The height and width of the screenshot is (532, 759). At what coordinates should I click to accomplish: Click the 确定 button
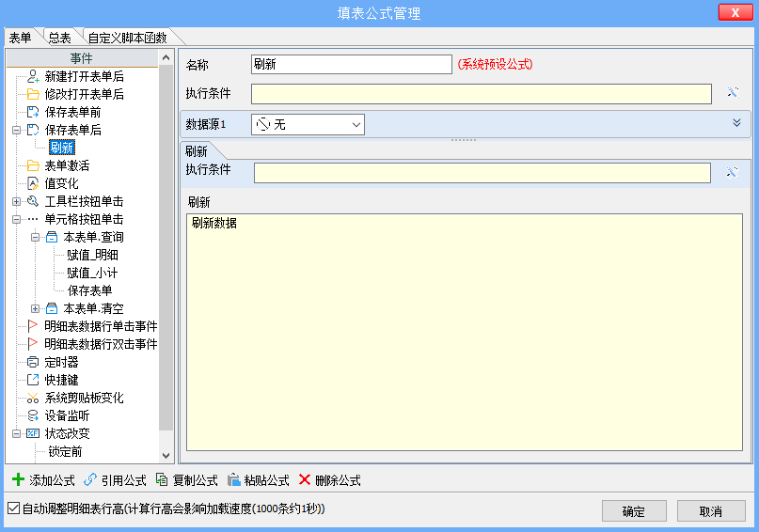click(634, 510)
